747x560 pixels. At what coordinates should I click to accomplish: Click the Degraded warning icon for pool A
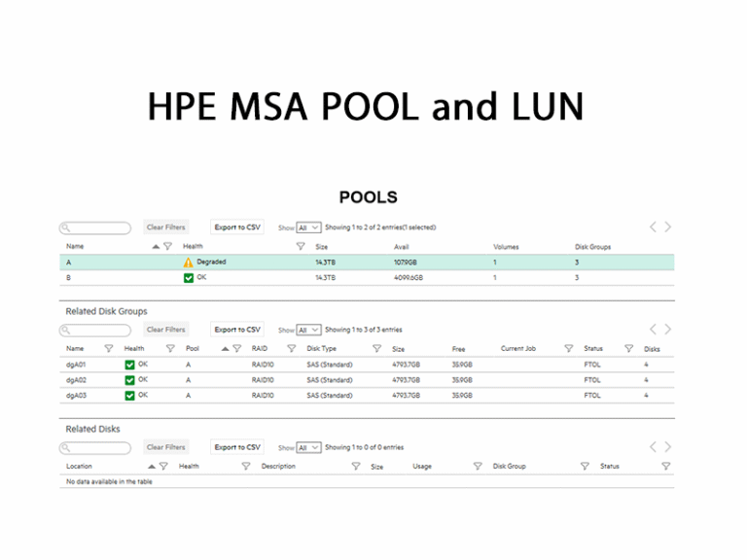(189, 262)
